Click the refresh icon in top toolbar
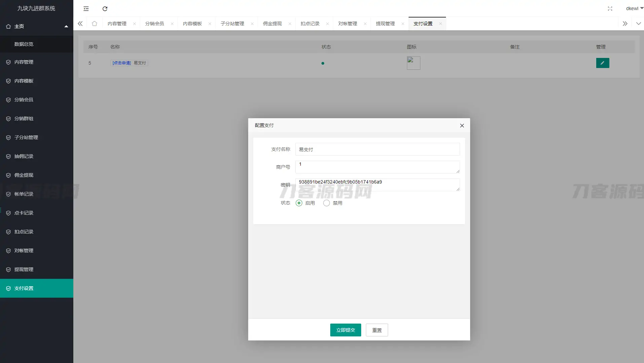This screenshot has height=363, width=644. (105, 9)
